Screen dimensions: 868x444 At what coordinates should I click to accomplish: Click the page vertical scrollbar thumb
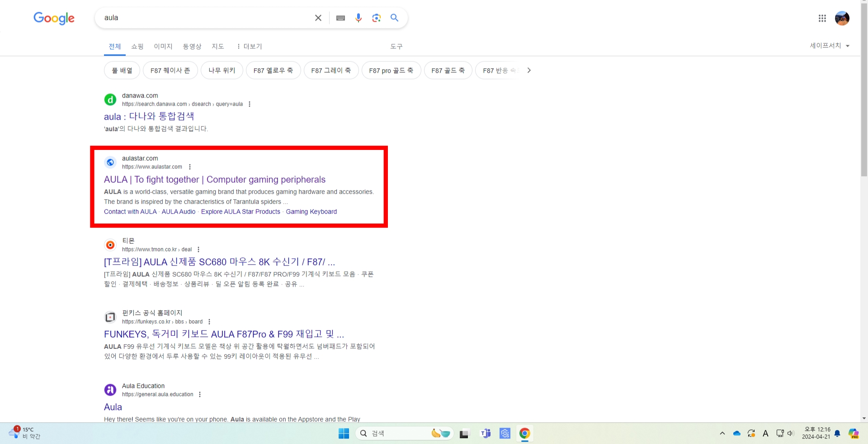(864, 90)
